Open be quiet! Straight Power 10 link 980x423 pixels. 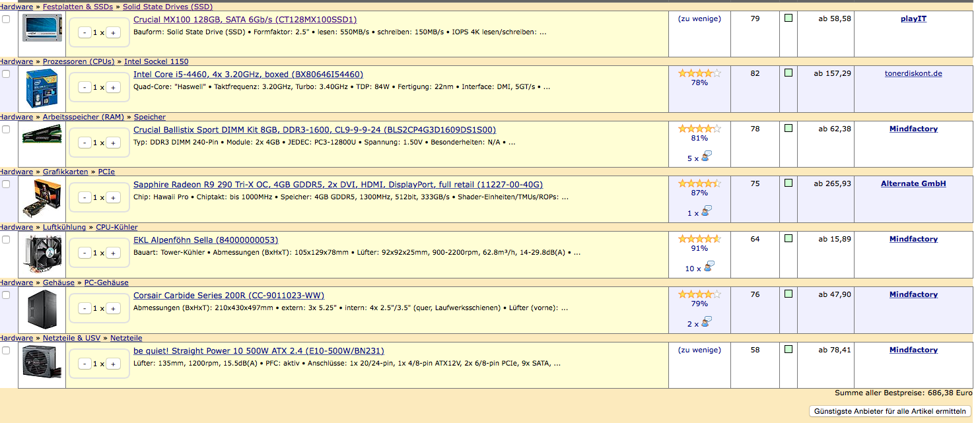[x=258, y=350]
